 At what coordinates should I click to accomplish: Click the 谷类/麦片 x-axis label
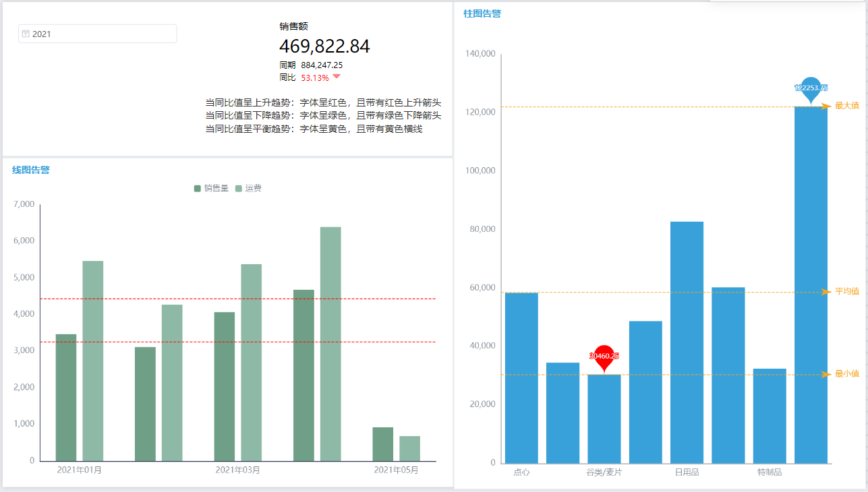604,472
